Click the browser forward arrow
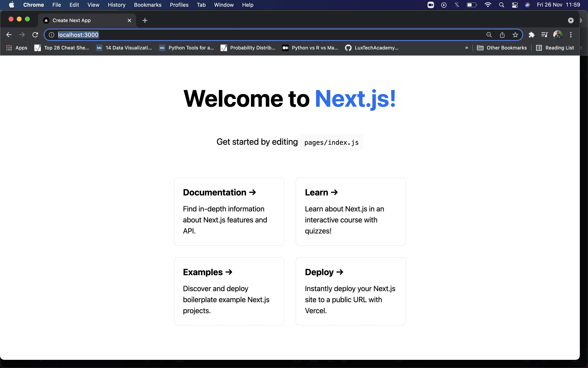 point(22,35)
